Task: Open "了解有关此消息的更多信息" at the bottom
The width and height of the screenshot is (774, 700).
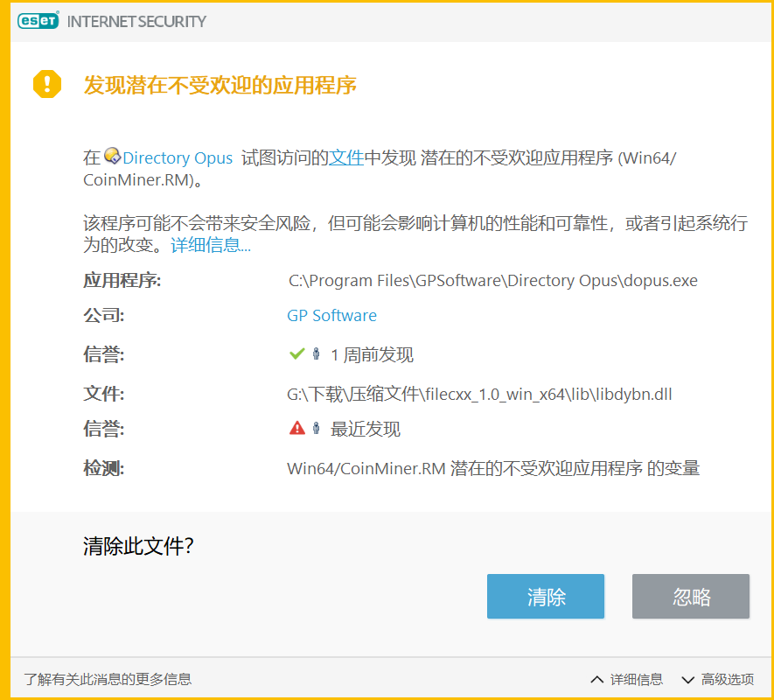Action: [x=108, y=679]
